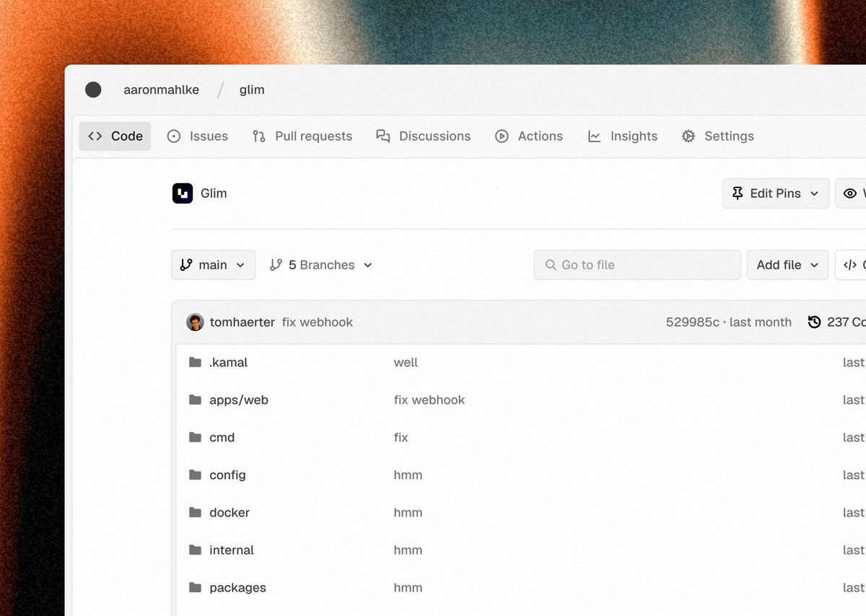Click the docker folder icon
866x616 pixels.
coord(195,512)
